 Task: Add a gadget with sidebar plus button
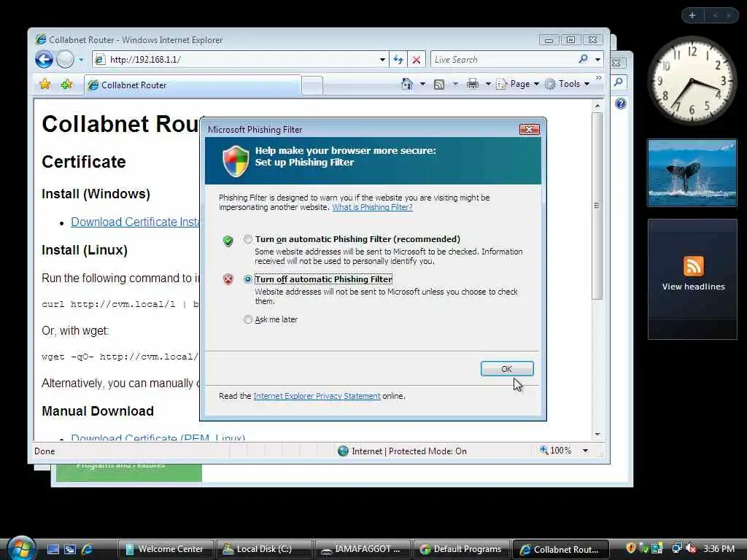click(692, 15)
